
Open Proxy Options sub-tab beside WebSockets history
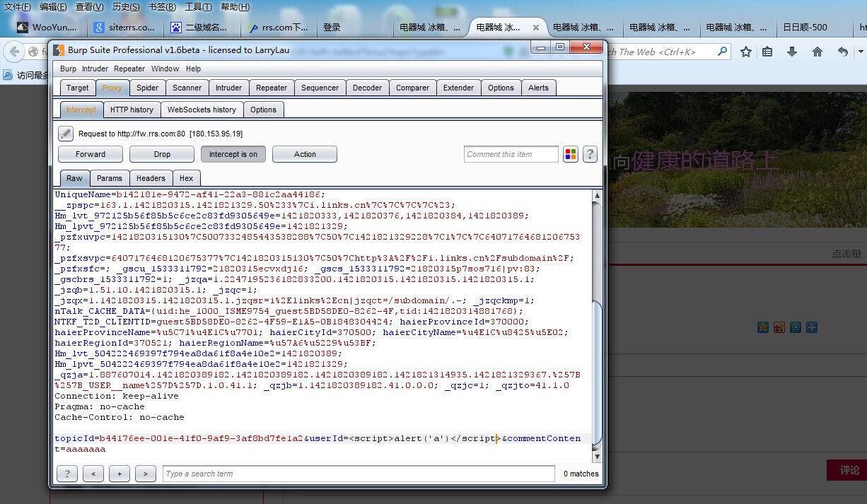tap(263, 110)
